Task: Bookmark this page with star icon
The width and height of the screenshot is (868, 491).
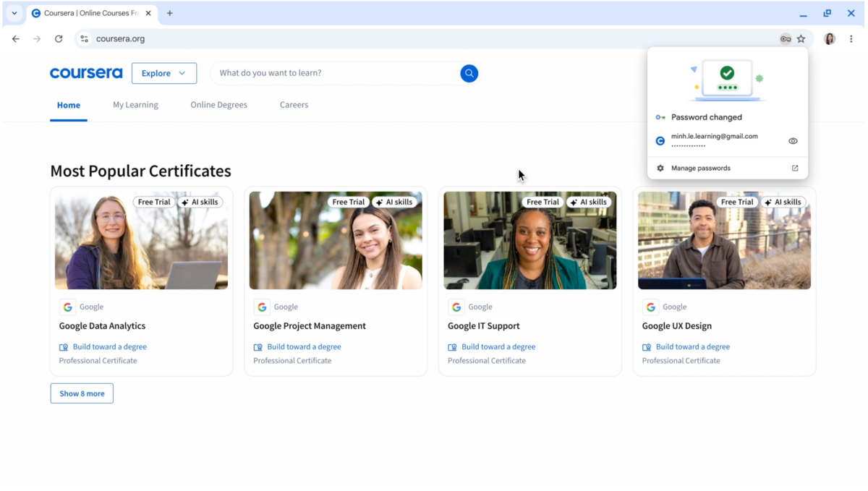Action: pyautogui.click(x=801, y=39)
